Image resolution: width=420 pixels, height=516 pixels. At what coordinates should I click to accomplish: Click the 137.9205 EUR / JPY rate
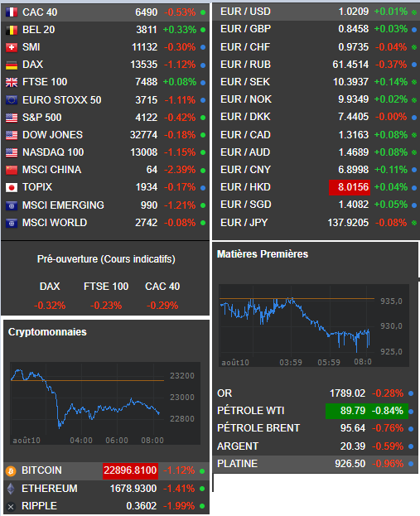tap(348, 223)
